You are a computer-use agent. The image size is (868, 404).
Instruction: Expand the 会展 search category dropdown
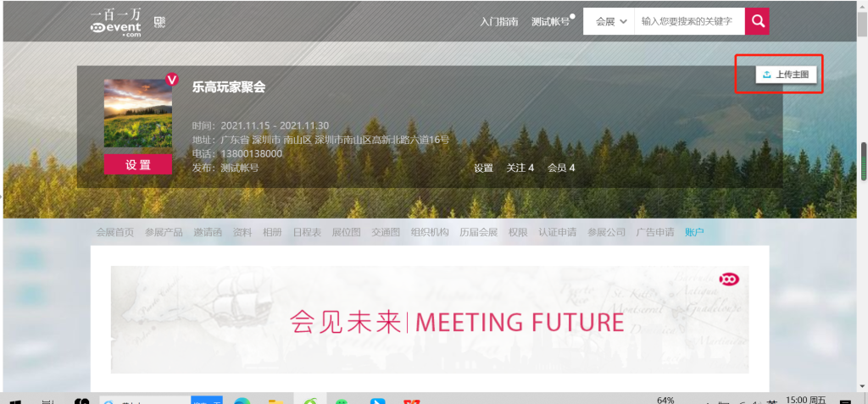point(609,21)
